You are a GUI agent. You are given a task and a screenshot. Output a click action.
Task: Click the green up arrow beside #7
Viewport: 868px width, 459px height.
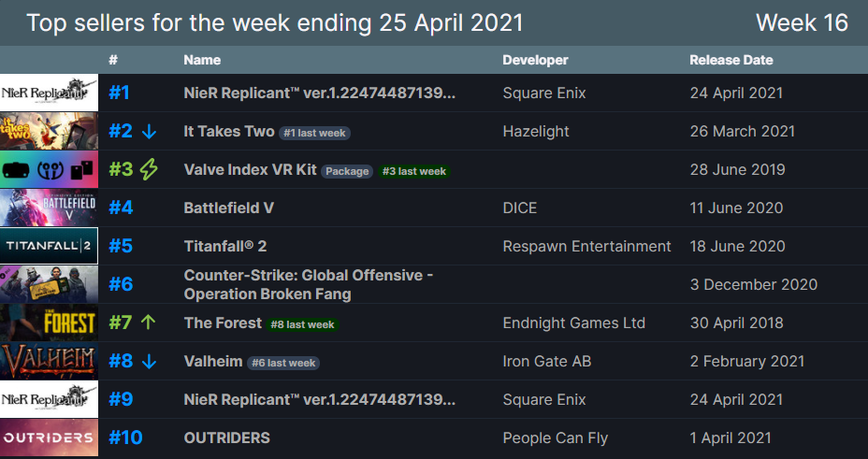coord(148,323)
